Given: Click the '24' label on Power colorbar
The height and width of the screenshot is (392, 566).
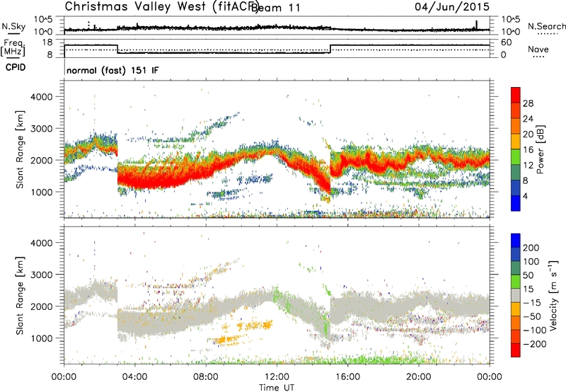Looking at the screenshot, I should click(528, 119).
